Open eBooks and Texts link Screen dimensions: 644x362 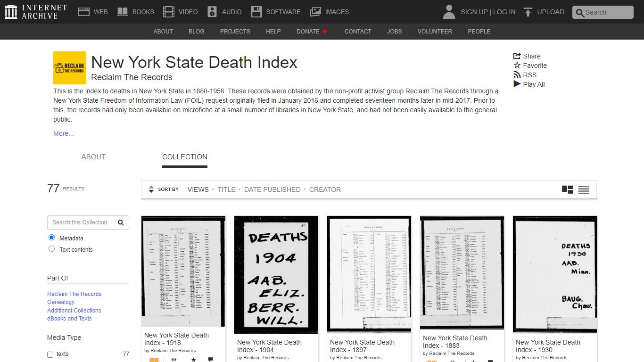click(x=69, y=319)
